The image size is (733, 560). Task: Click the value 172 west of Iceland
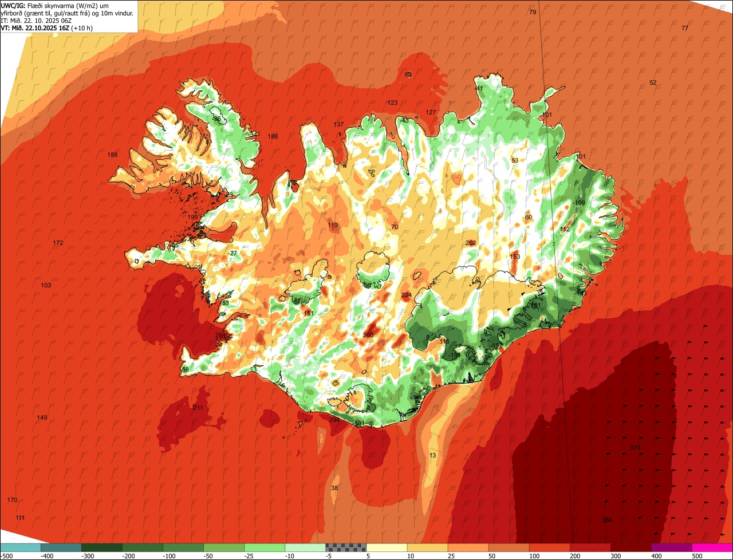pyautogui.click(x=58, y=243)
